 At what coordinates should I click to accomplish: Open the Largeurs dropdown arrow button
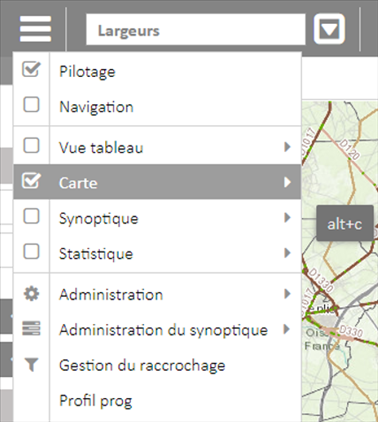[x=329, y=29]
